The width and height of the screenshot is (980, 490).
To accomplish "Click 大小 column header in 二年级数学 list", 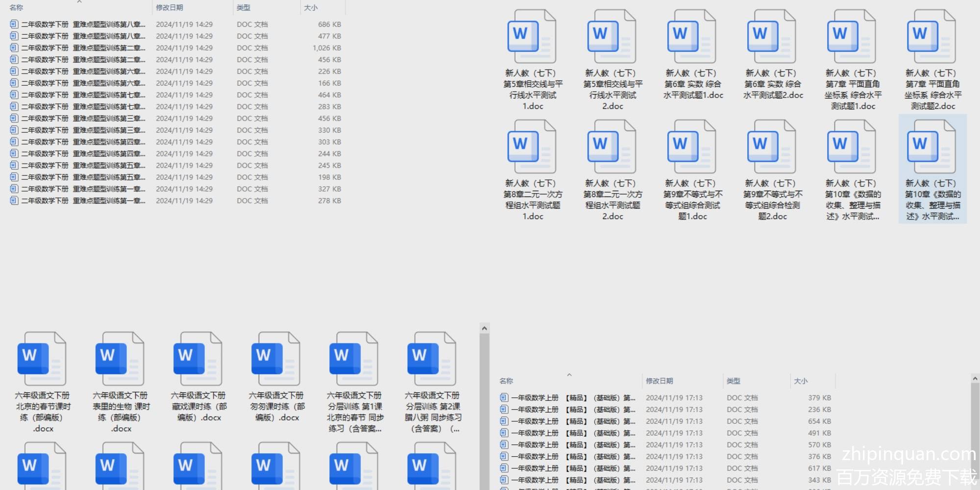I will point(311,8).
